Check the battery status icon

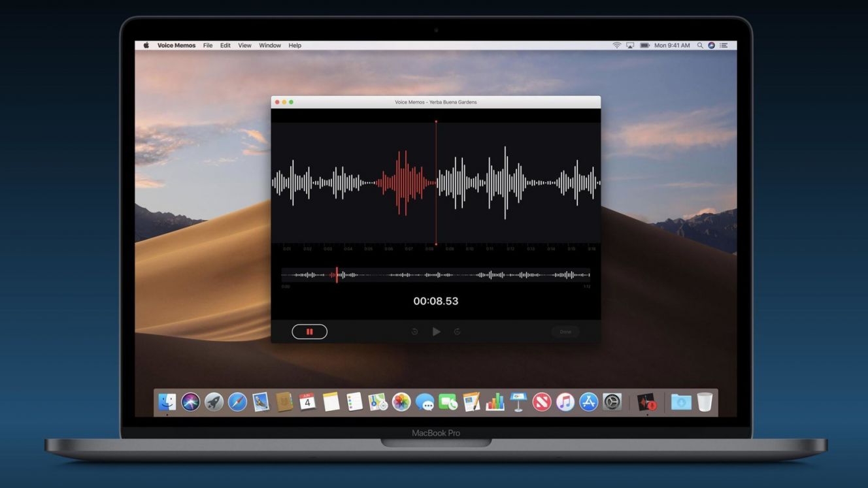645,45
